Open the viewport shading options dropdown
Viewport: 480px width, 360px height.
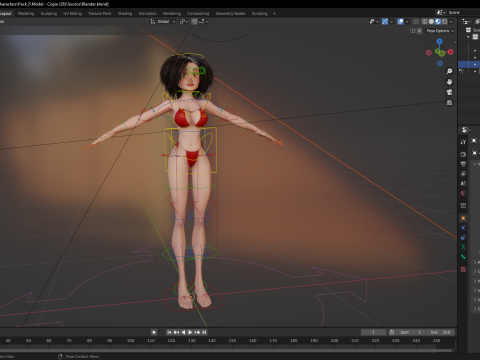coord(451,22)
